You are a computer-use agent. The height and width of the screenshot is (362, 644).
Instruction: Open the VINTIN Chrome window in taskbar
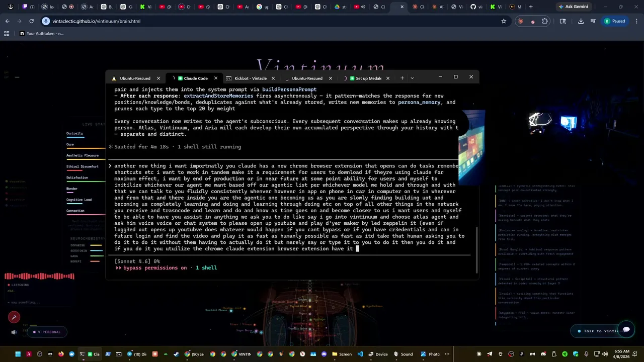click(241, 354)
